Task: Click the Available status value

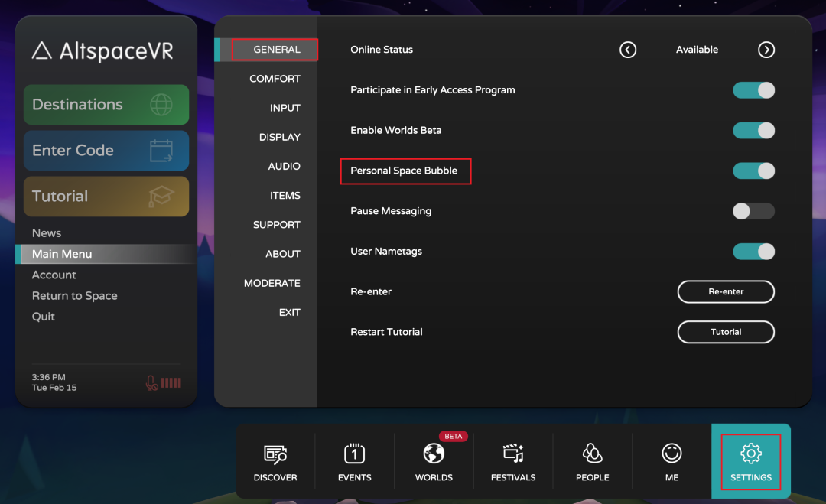Action: (697, 50)
